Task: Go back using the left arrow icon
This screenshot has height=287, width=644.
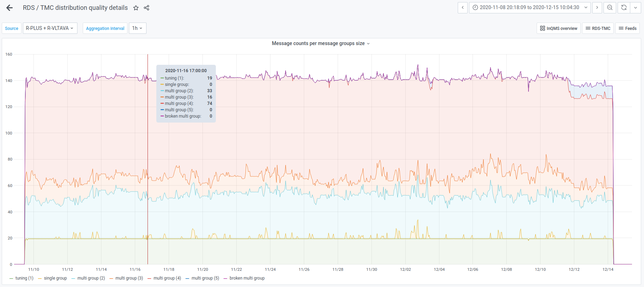Action: click(x=10, y=8)
